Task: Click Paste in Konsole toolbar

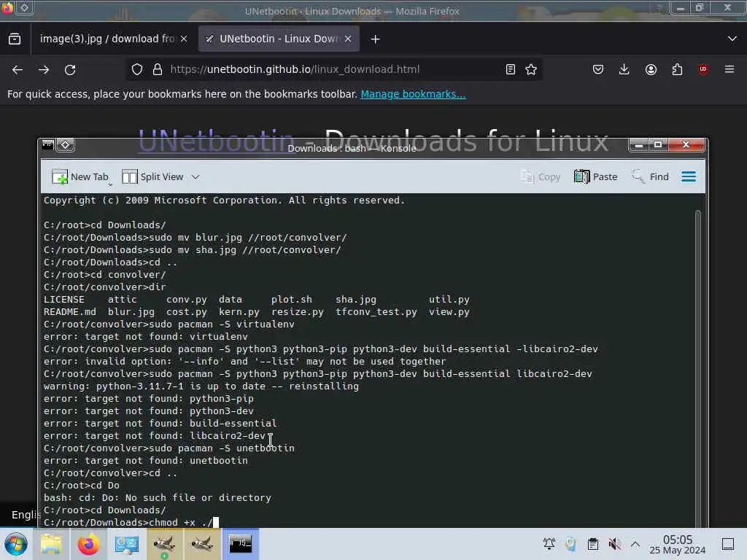Action: [x=595, y=176]
